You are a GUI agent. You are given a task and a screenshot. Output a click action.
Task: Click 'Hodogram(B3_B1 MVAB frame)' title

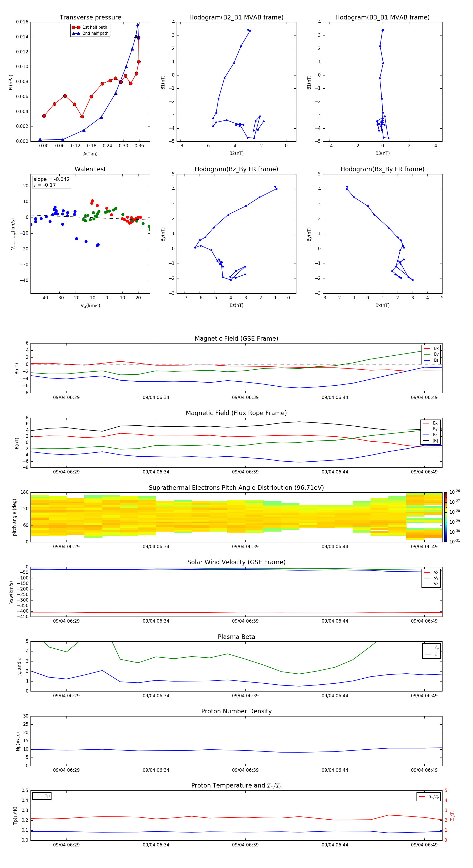coord(382,18)
